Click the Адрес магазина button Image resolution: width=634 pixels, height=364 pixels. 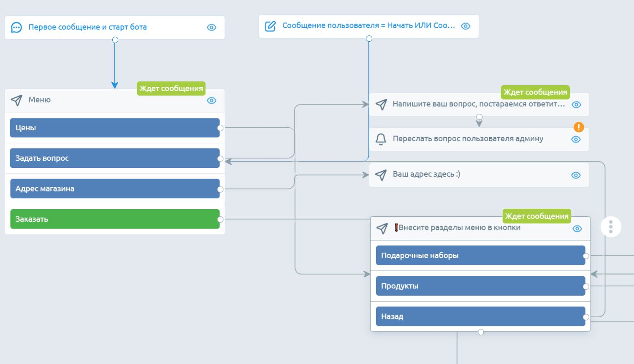[115, 189]
